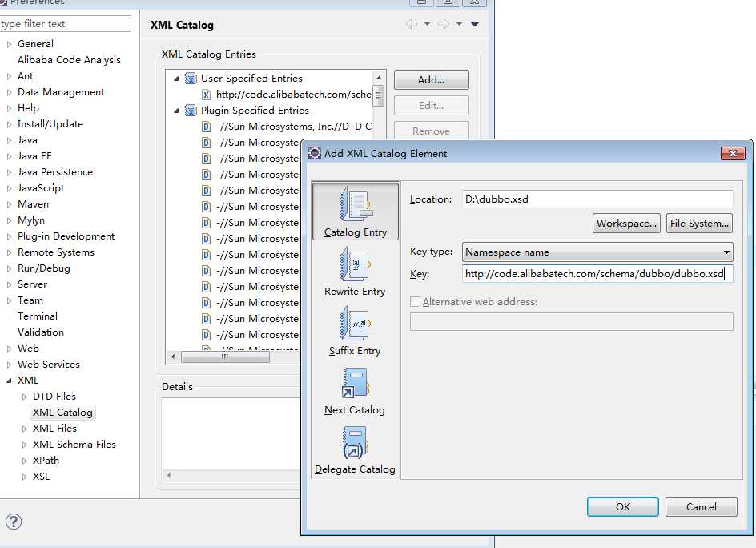This screenshot has height=548, width=756.
Task: Click the Plugin Specified Entries catalog icon
Action: coord(191,111)
